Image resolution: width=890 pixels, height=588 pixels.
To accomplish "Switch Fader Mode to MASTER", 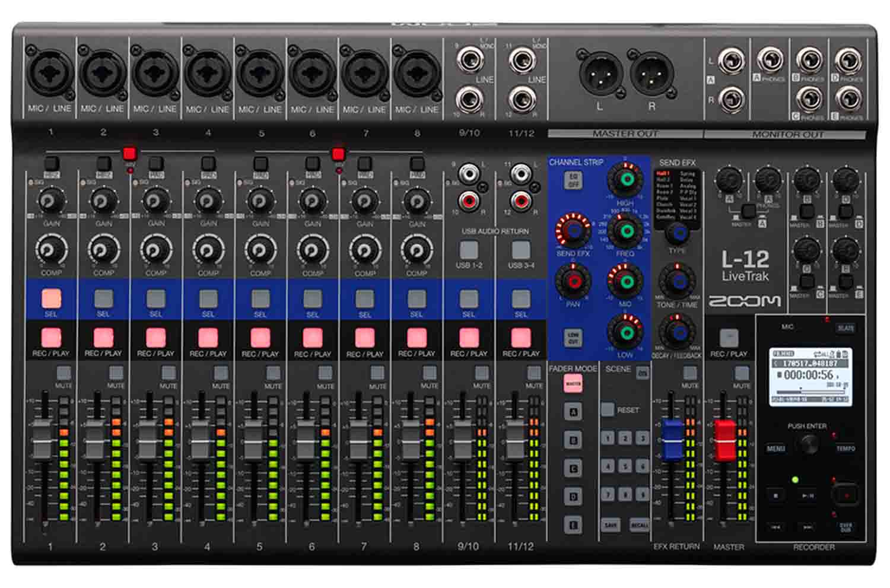I will (573, 384).
